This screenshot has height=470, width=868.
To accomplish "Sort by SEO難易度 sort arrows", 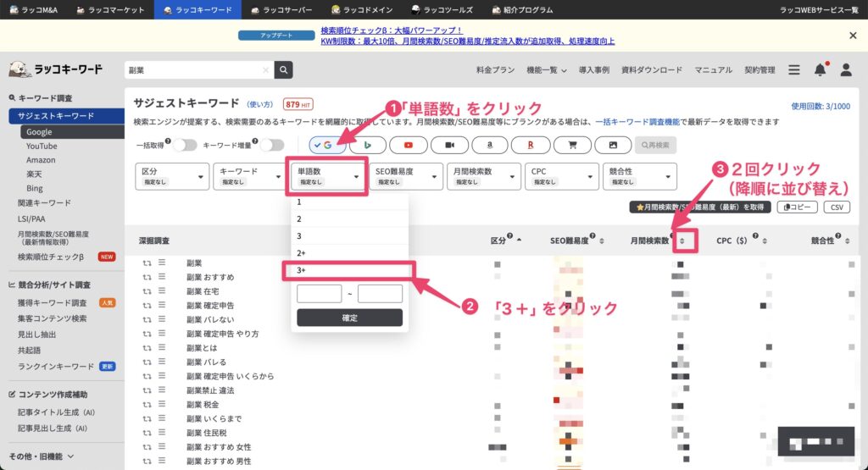I will (602, 241).
